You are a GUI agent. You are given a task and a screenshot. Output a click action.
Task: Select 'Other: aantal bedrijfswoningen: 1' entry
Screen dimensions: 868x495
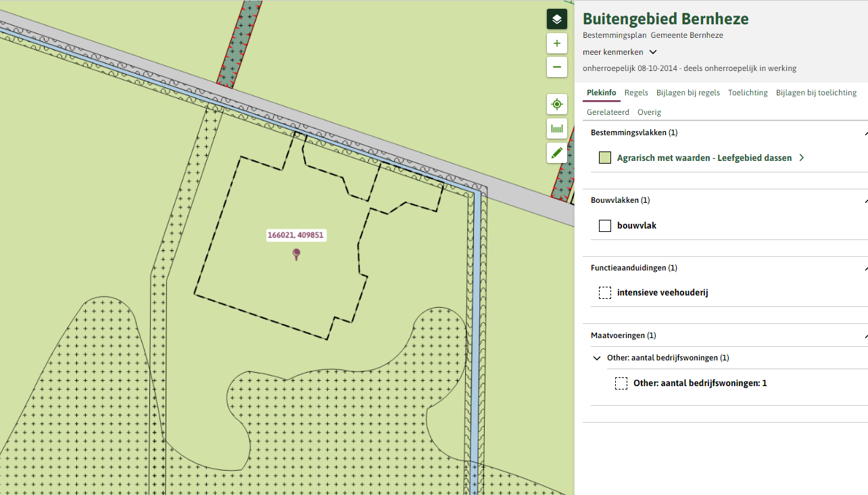pyautogui.click(x=700, y=383)
